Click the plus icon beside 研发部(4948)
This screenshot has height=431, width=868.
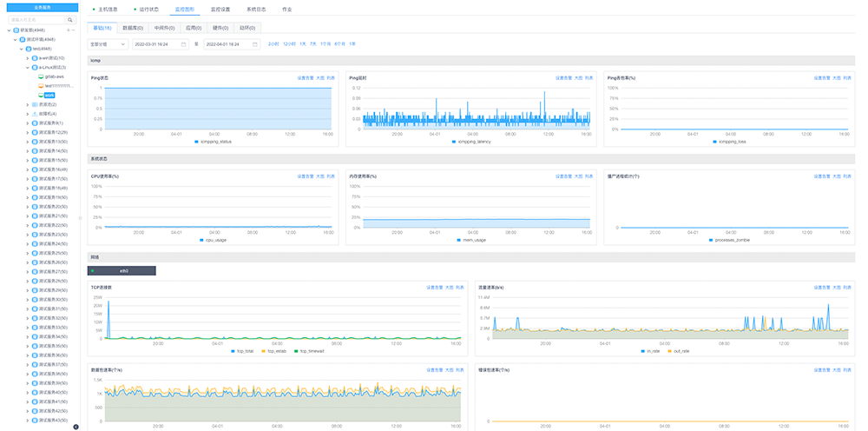pos(68,30)
